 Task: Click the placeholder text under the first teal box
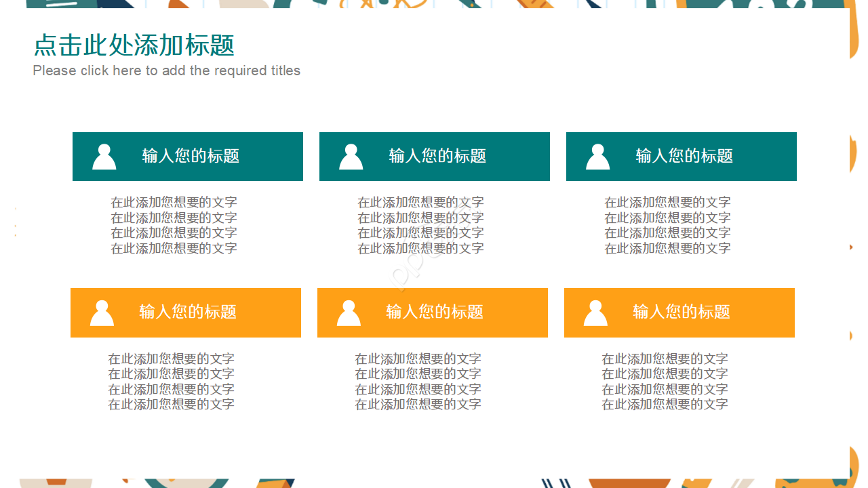(174, 225)
